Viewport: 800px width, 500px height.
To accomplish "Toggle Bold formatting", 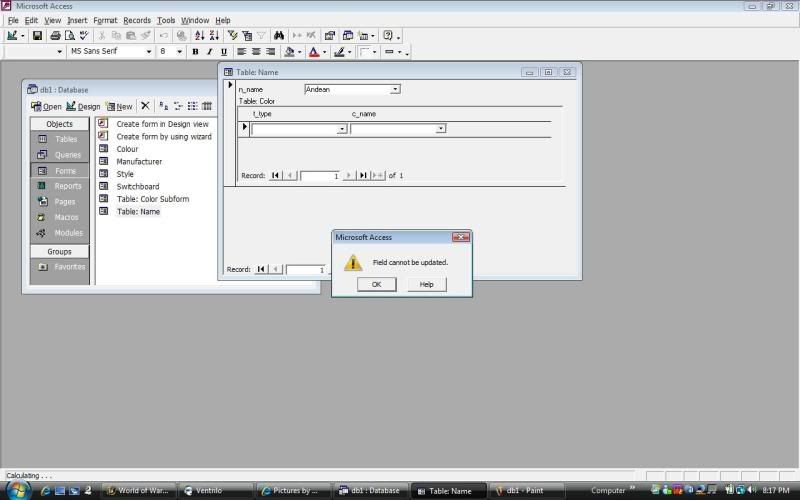I will click(195, 52).
